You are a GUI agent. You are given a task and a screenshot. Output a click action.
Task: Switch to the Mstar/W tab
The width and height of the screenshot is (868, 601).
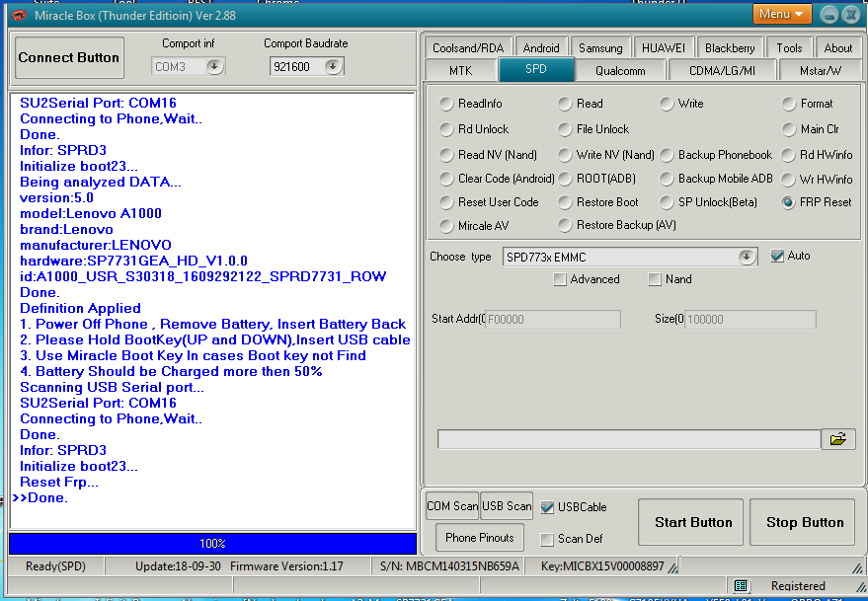[821, 70]
